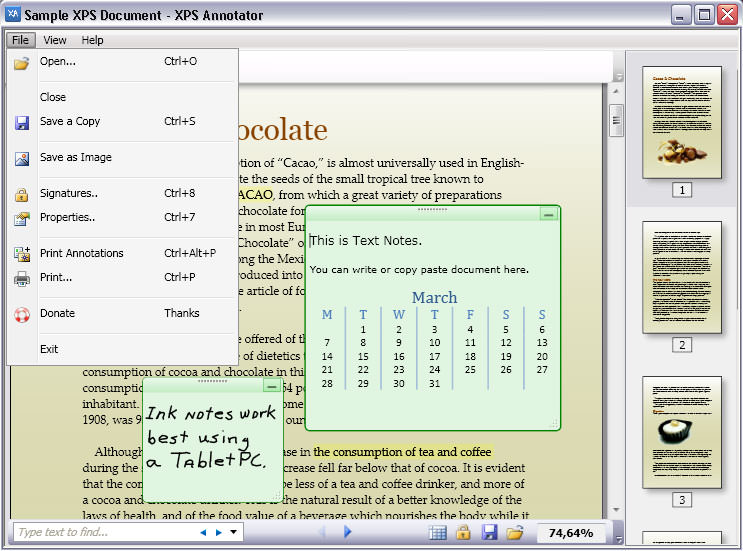Click the scroll down arrow of document
This screenshot has width=743, height=551.
pos(616,510)
